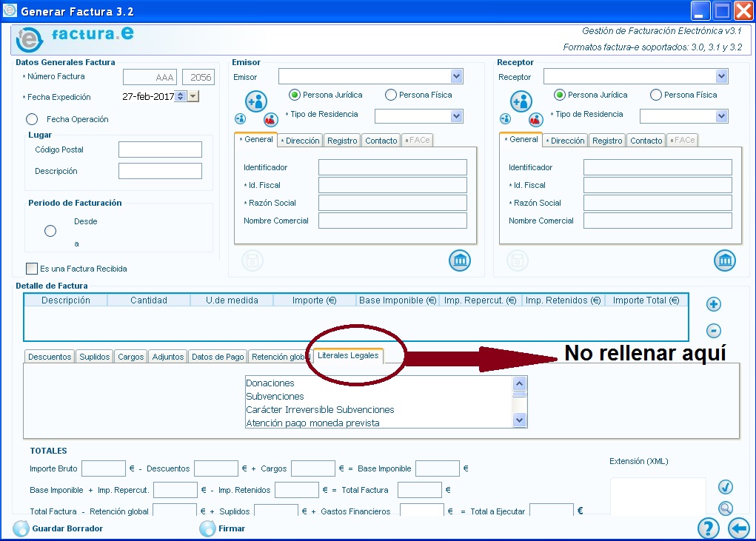756x541 pixels.
Task: Switch to the Datos de Pago tab
Action: point(218,357)
